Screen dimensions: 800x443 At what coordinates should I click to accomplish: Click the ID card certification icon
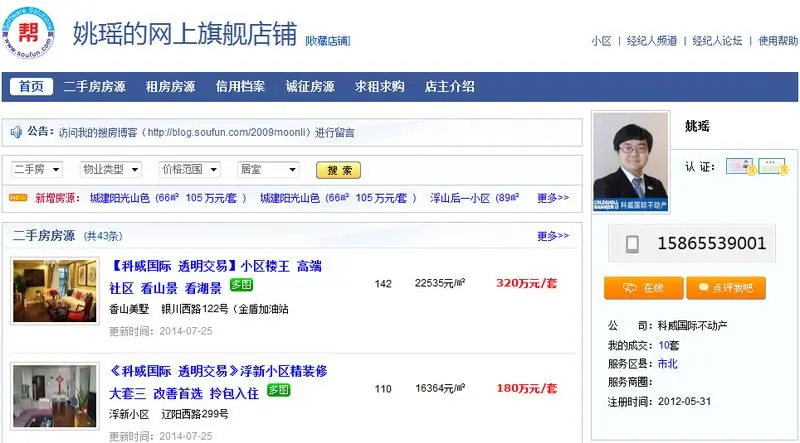(740, 166)
